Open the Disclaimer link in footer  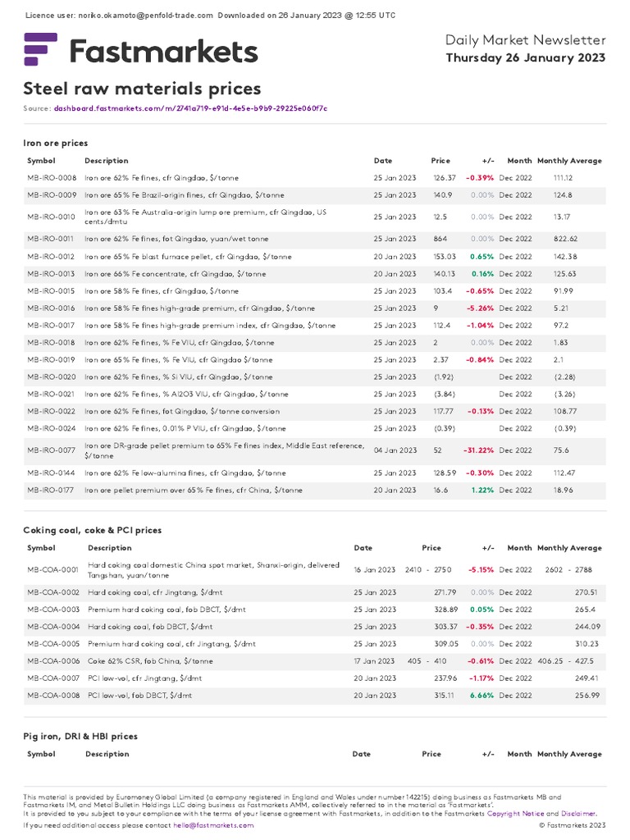coord(579,813)
